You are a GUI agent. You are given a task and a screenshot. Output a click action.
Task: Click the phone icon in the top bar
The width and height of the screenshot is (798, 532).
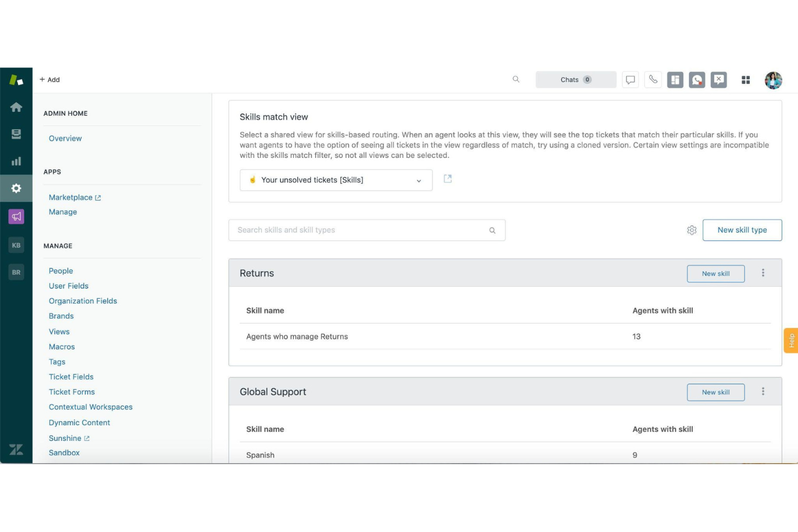653,79
